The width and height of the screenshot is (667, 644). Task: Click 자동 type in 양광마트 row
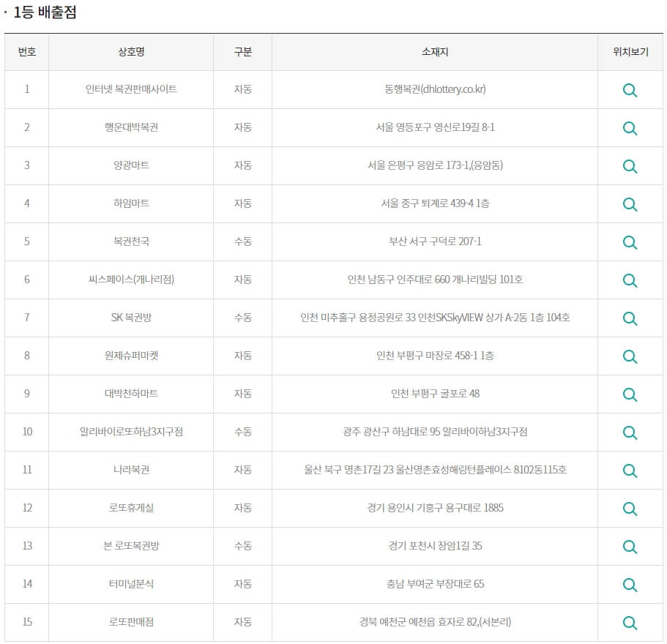click(243, 165)
